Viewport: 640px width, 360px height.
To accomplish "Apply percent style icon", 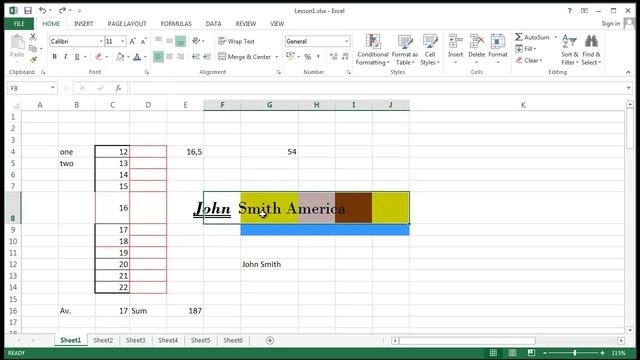I will click(308, 57).
